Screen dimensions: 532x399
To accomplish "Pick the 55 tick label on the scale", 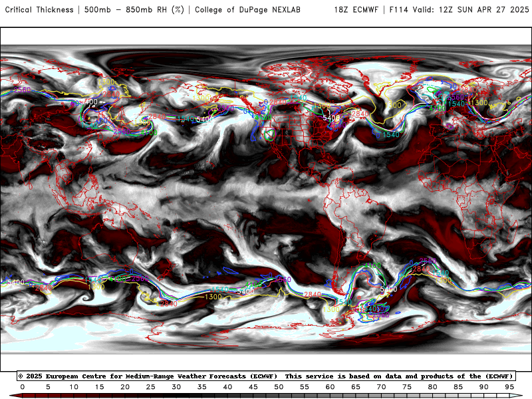I will click(305, 387).
